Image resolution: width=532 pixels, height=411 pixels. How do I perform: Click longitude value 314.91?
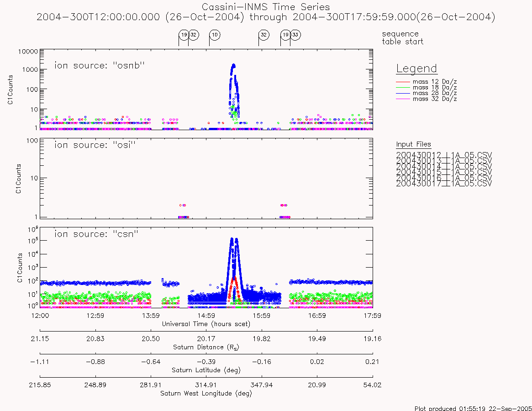[x=206, y=385]
